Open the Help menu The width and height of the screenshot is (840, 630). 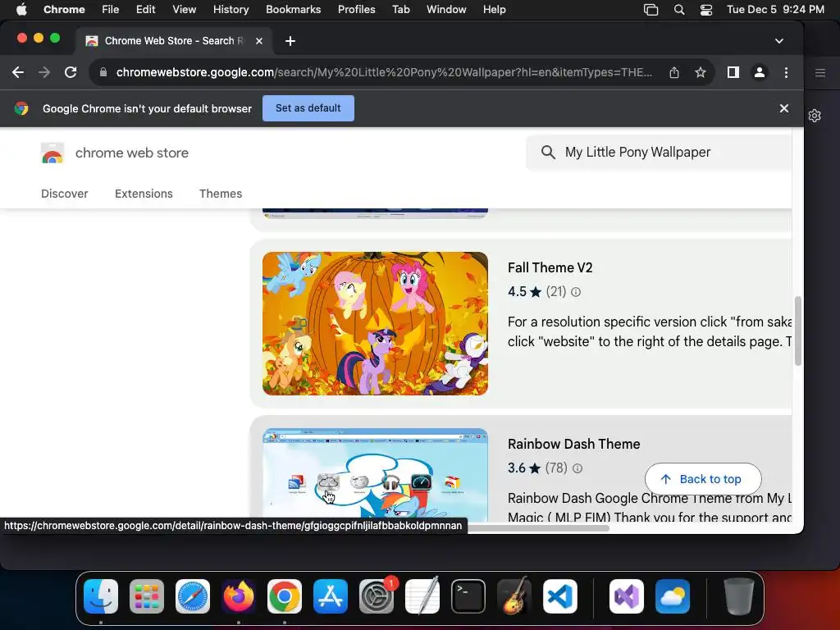click(x=494, y=10)
